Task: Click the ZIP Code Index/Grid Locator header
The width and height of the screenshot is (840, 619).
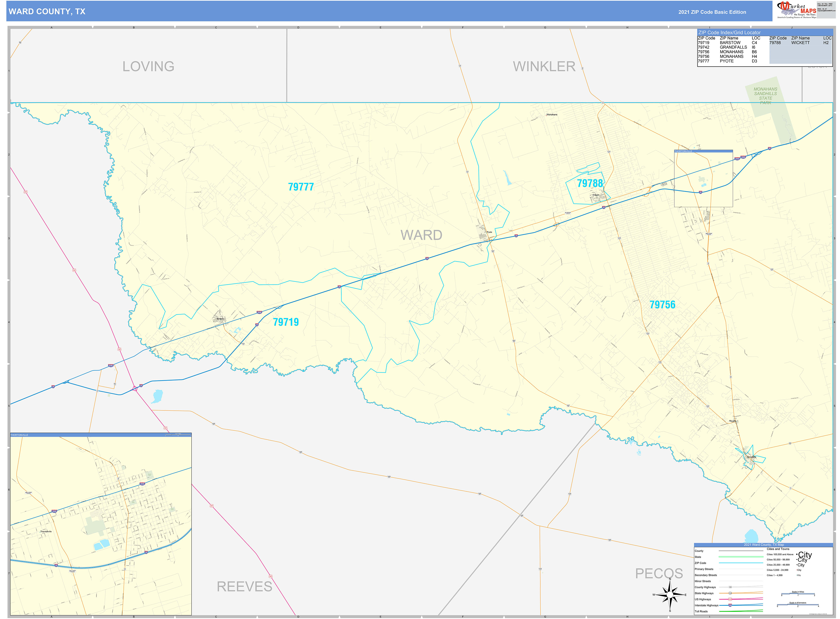Action: click(x=730, y=33)
